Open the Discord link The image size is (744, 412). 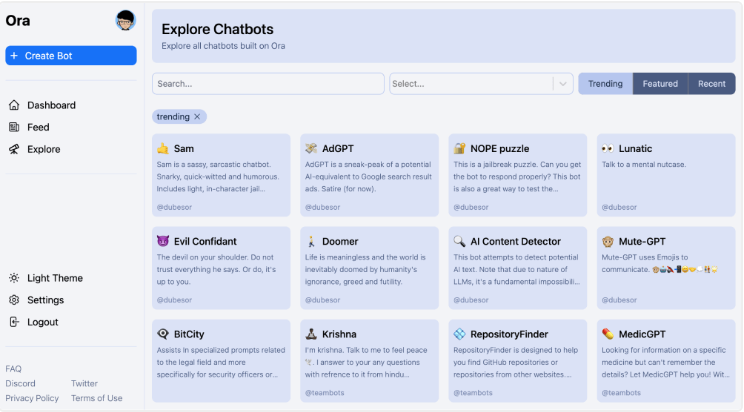click(x=20, y=384)
